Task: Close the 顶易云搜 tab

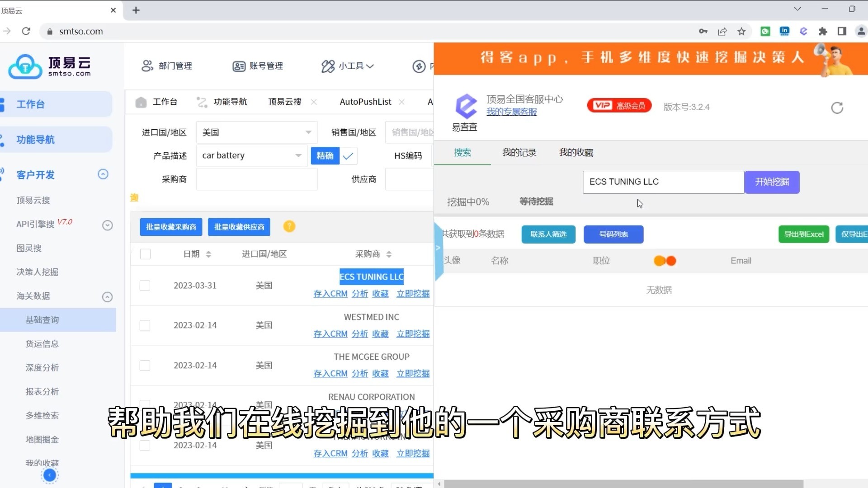Action: coord(314,102)
